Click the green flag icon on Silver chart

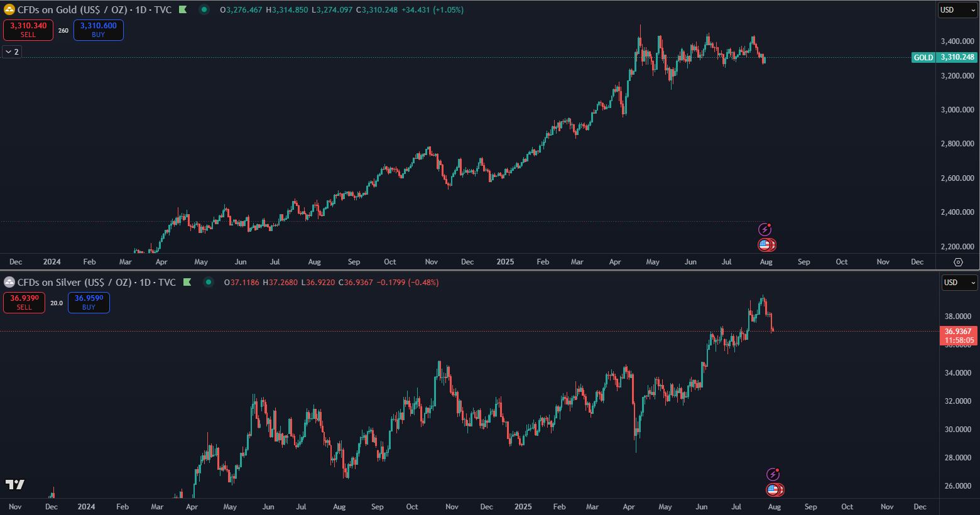click(187, 283)
